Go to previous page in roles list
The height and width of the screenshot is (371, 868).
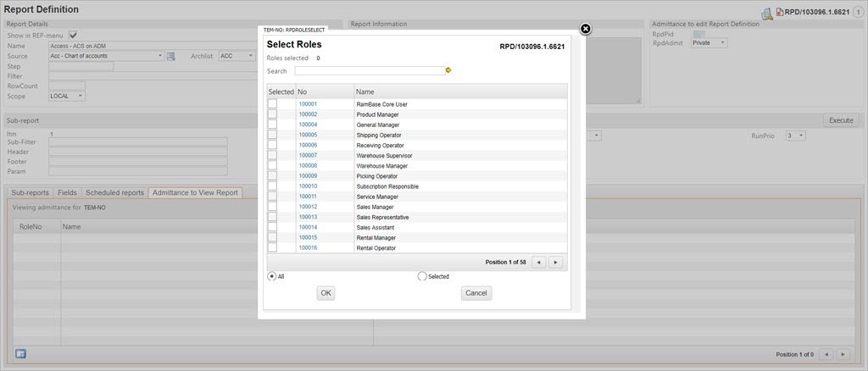pyautogui.click(x=538, y=263)
